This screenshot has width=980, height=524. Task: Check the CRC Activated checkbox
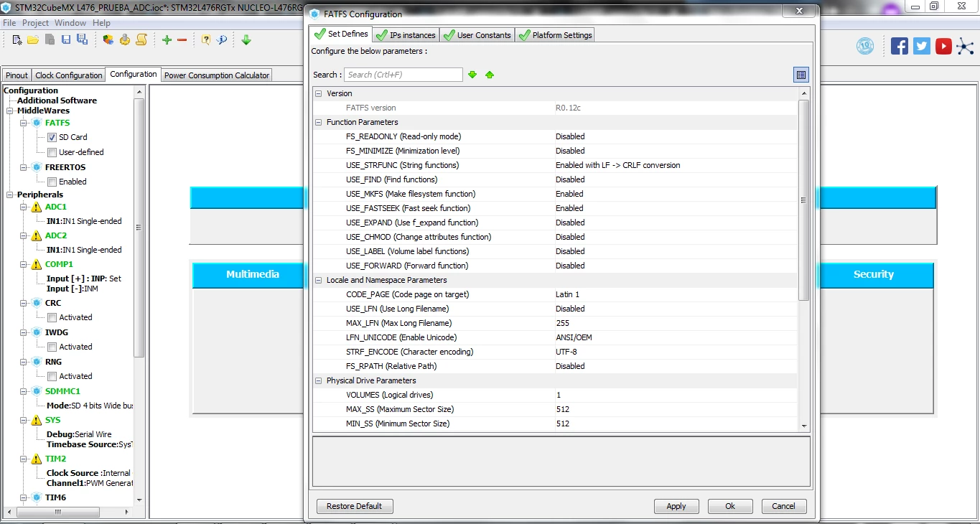pos(52,317)
